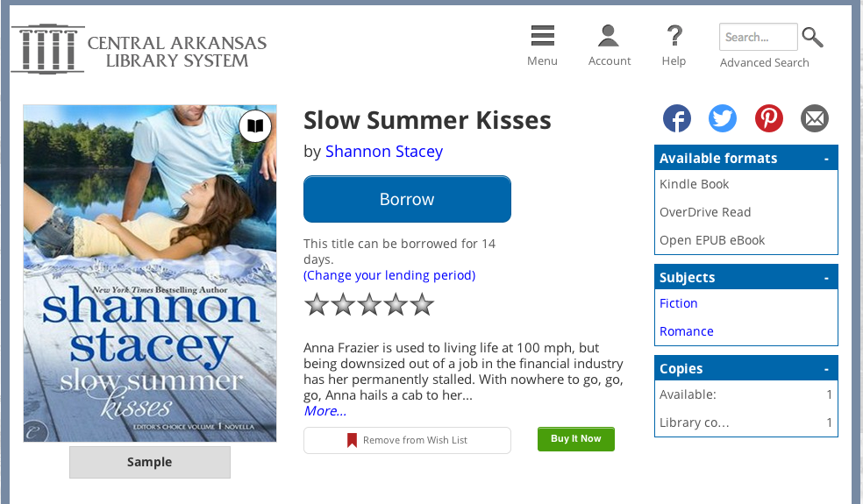This screenshot has height=504, width=863.
Task: Click the Help question mark icon
Action: 674,37
